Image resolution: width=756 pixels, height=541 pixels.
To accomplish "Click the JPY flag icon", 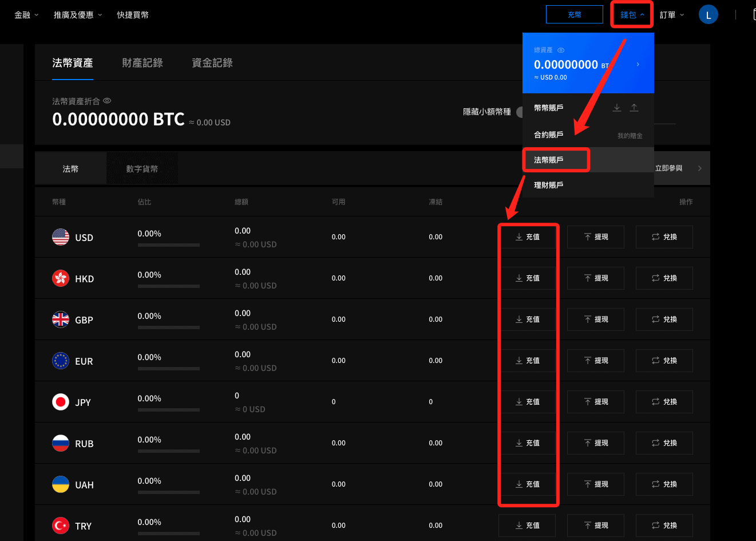I will tap(61, 402).
